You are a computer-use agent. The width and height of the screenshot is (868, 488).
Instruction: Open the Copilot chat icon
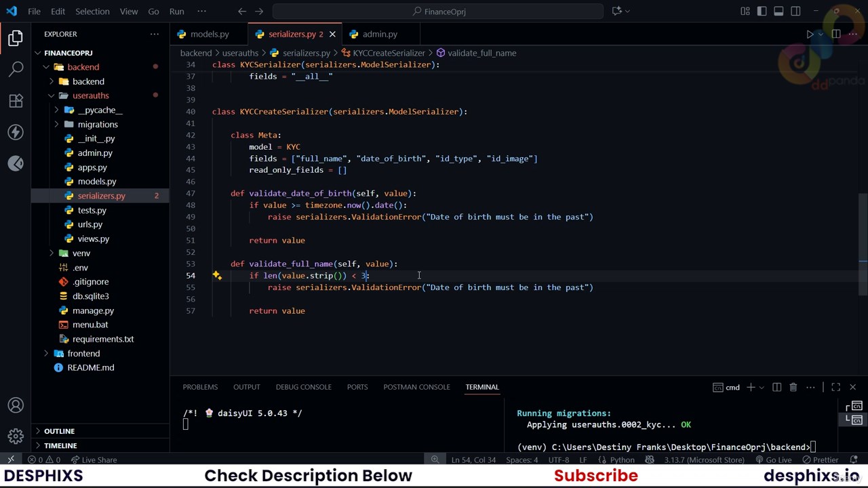pos(617,11)
